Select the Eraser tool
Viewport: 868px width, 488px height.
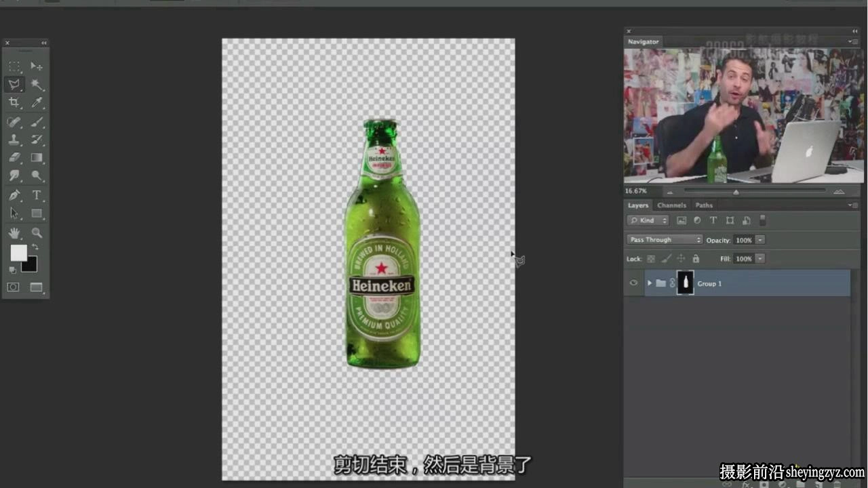click(x=14, y=157)
